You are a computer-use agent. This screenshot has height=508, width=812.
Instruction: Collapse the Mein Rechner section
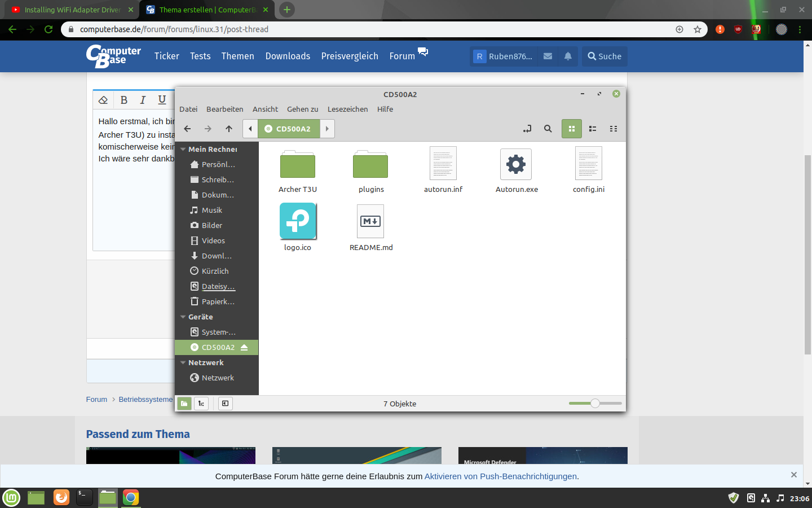183,150
